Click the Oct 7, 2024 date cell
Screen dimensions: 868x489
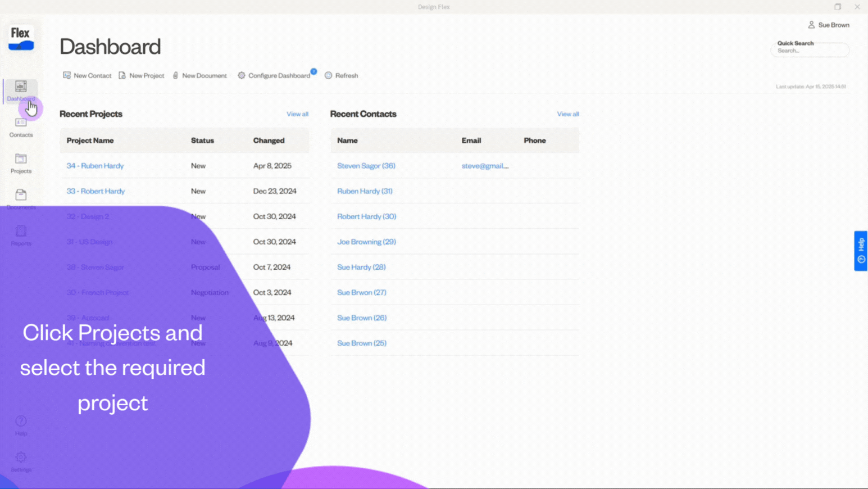271,267
